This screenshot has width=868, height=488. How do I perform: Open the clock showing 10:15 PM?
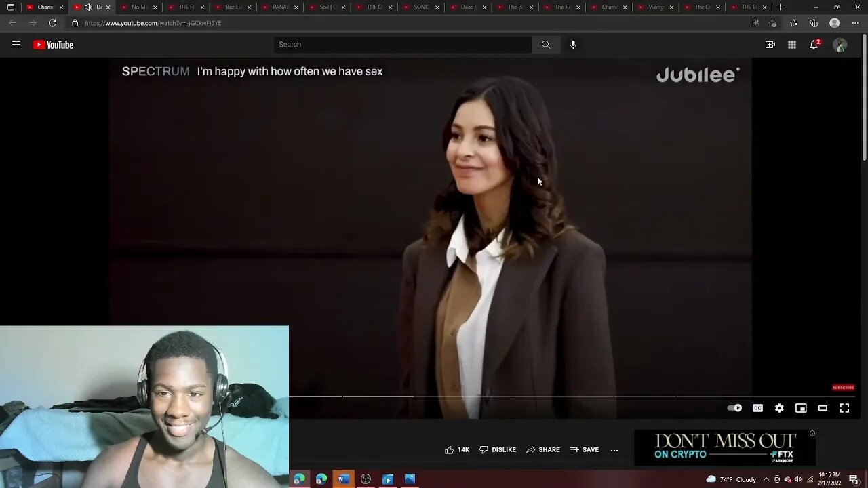[829, 479]
